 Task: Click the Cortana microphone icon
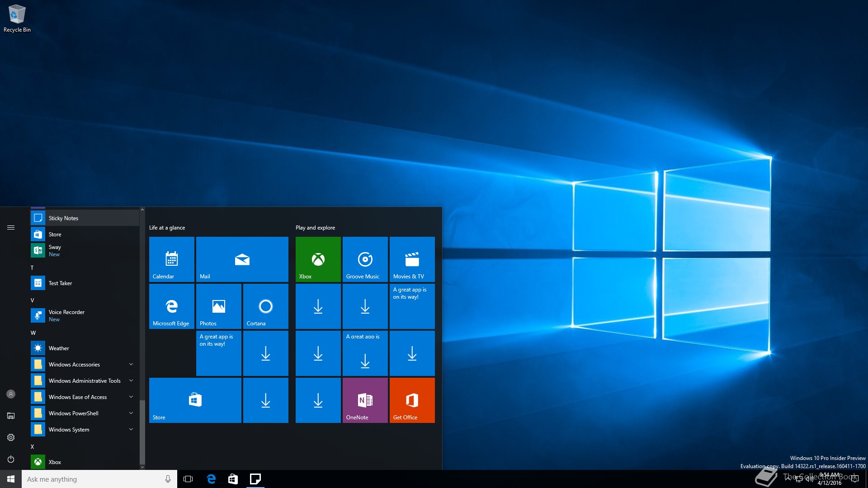tap(168, 479)
